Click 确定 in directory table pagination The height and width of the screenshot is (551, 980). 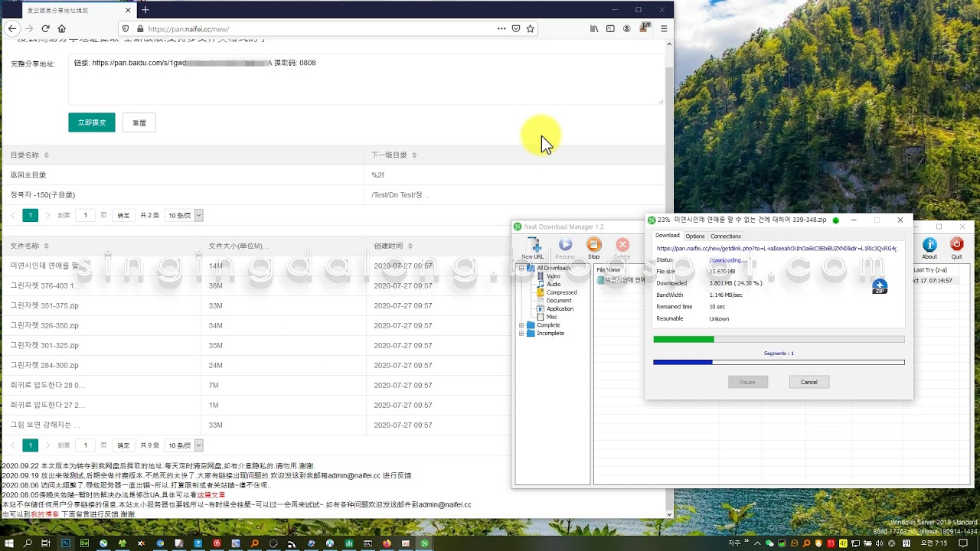tap(123, 216)
